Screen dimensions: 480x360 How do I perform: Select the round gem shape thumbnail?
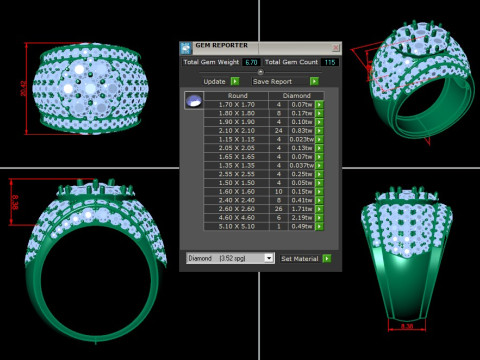click(x=194, y=100)
